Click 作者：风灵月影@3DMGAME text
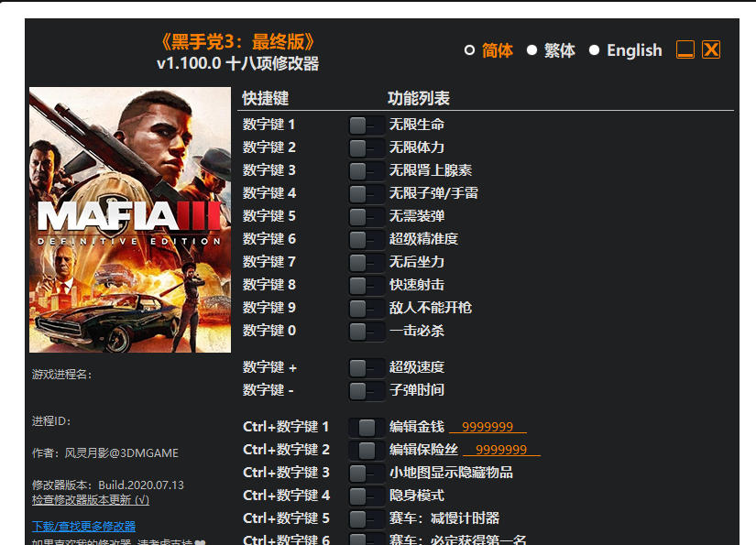The image size is (756, 545). (105, 453)
